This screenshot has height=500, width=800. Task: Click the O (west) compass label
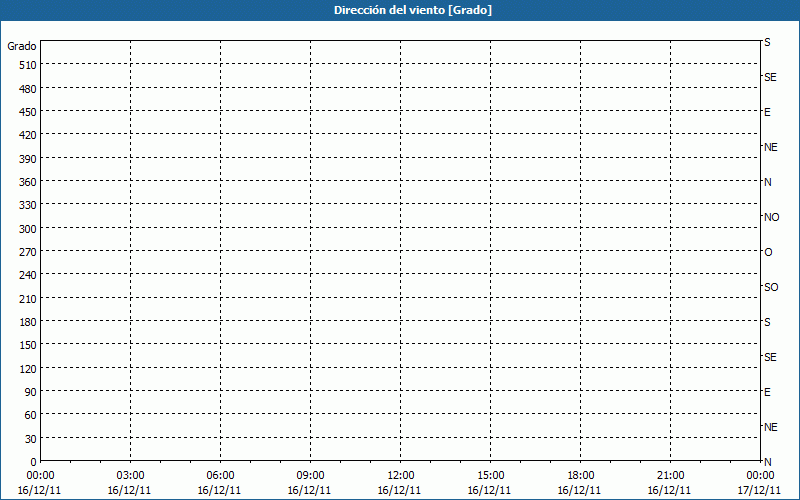tap(768, 252)
